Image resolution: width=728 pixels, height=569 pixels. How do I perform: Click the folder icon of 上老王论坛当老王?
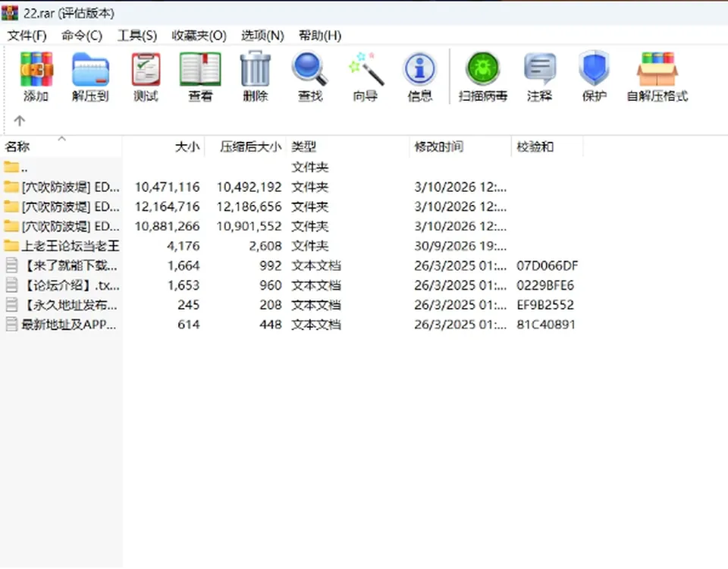(11, 245)
